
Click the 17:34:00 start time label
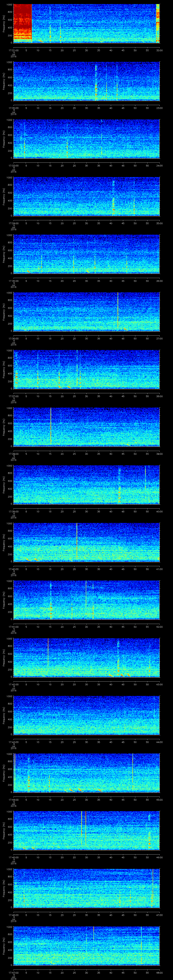13,223
